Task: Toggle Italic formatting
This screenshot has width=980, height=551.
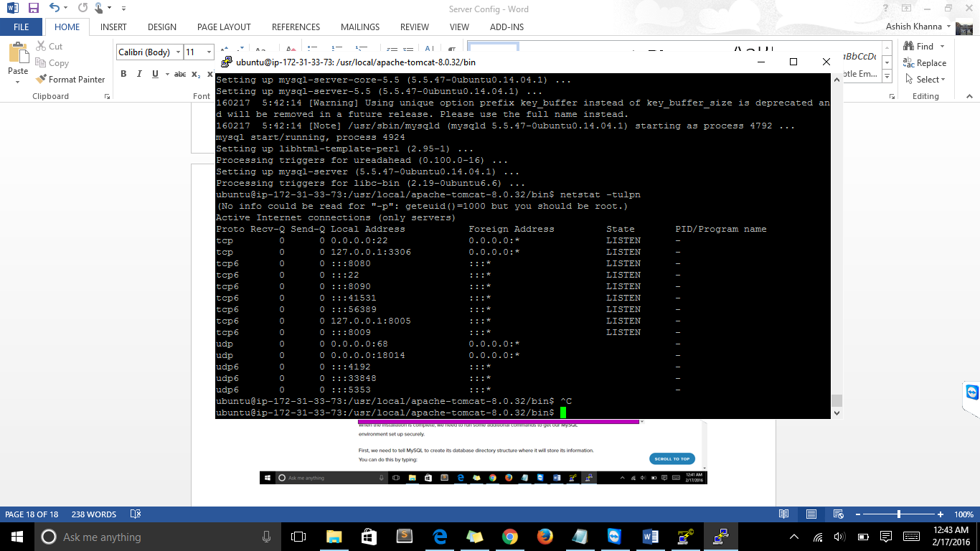Action: [139, 74]
